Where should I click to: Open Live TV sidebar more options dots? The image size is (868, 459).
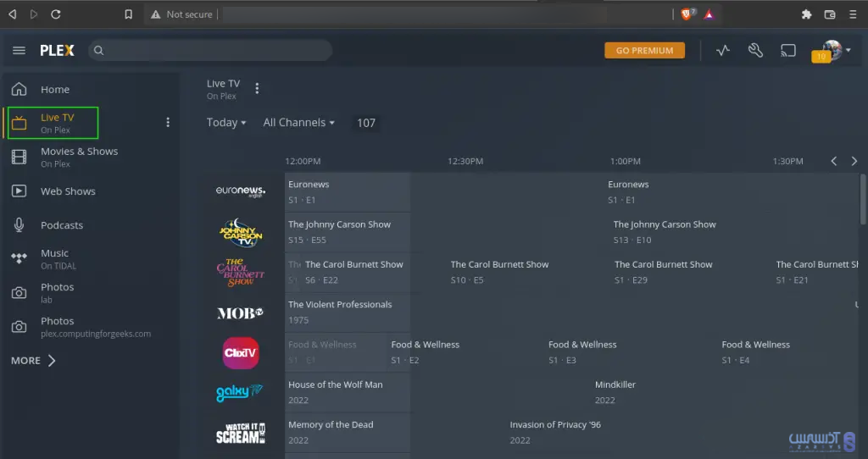[x=168, y=122]
